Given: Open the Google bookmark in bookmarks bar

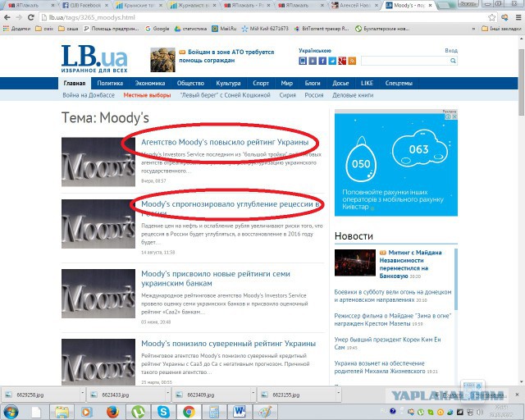Looking at the screenshot, I should pos(157,28).
